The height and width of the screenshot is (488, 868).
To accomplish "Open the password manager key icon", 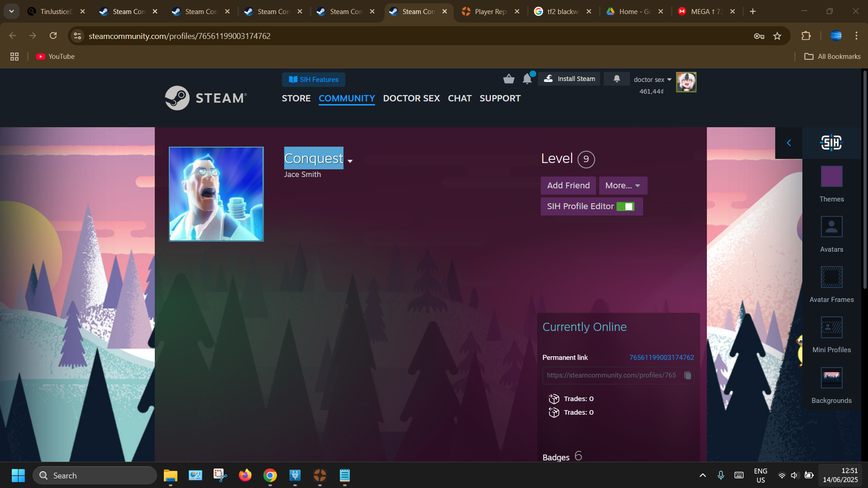I will coord(759,36).
